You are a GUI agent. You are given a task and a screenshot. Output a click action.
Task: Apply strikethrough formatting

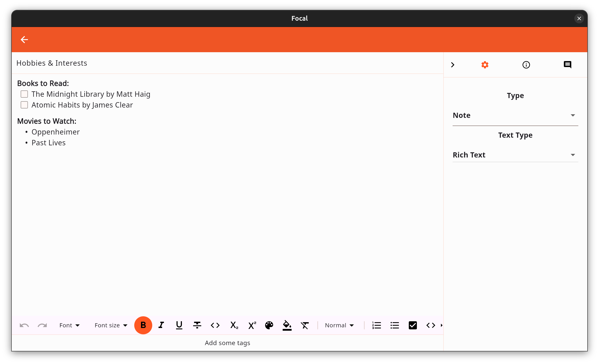click(x=197, y=325)
